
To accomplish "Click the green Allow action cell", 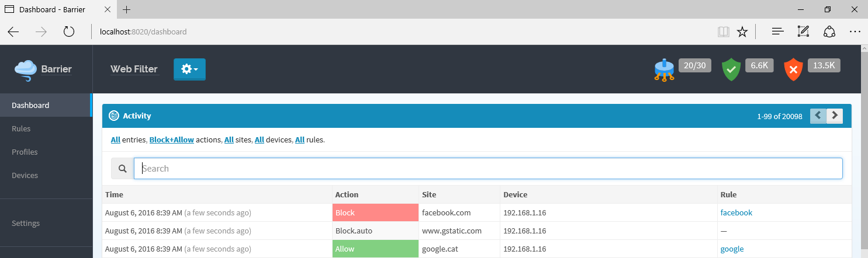I will tap(375, 249).
